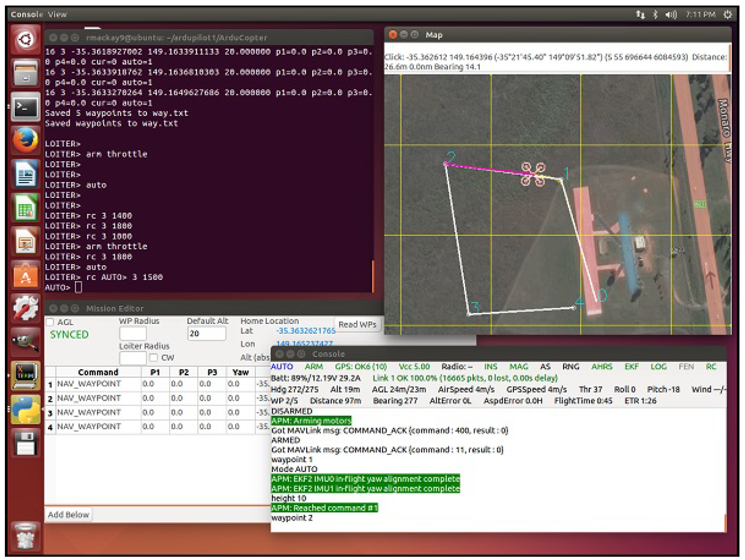Click the Terminal dock icon
This screenshot has width=745, height=560.
(25, 107)
